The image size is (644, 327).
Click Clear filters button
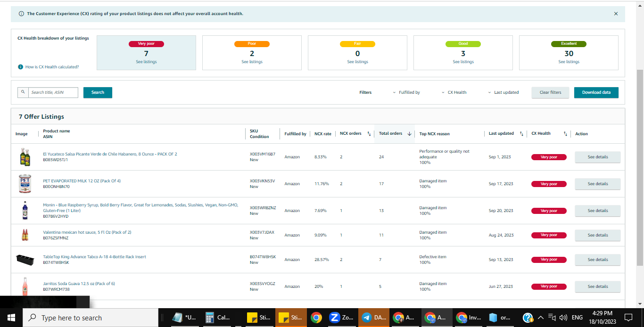pyautogui.click(x=550, y=92)
